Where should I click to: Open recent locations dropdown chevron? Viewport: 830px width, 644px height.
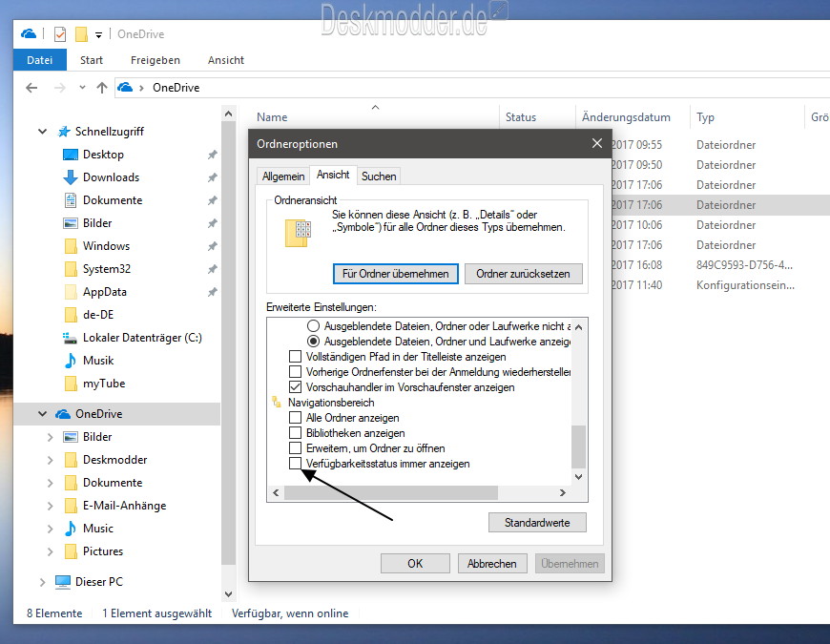[x=82, y=88]
